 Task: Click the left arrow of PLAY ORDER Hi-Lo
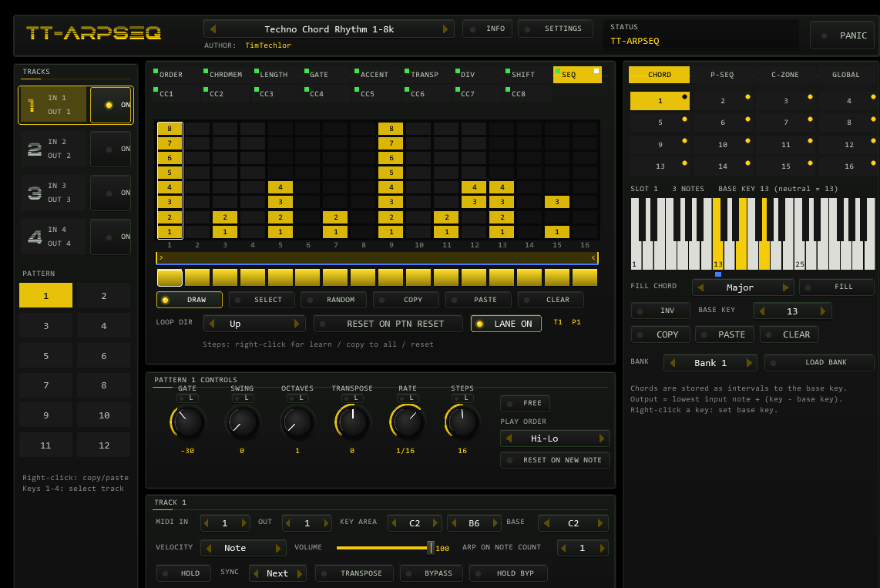[509, 438]
